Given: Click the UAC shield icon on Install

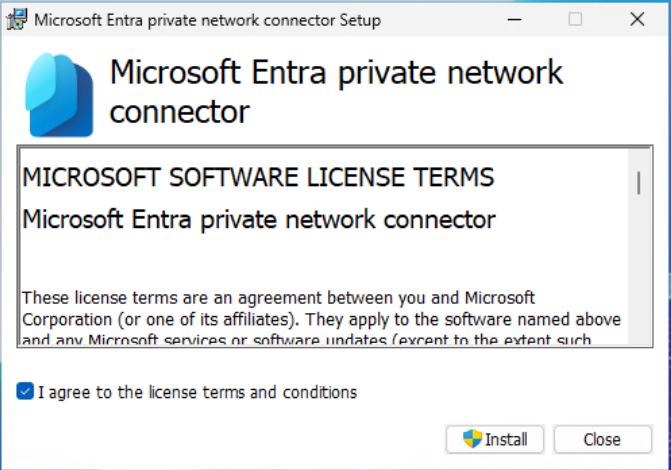Looking at the screenshot, I should [x=472, y=439].
